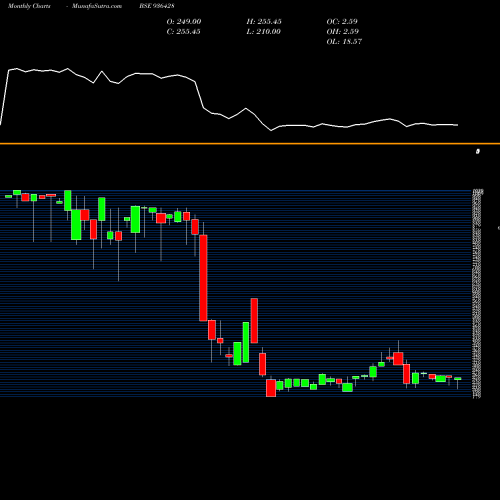Click the tallest red candle of the crash
Viewport: 500px width, 500px height.
point(203,278)
